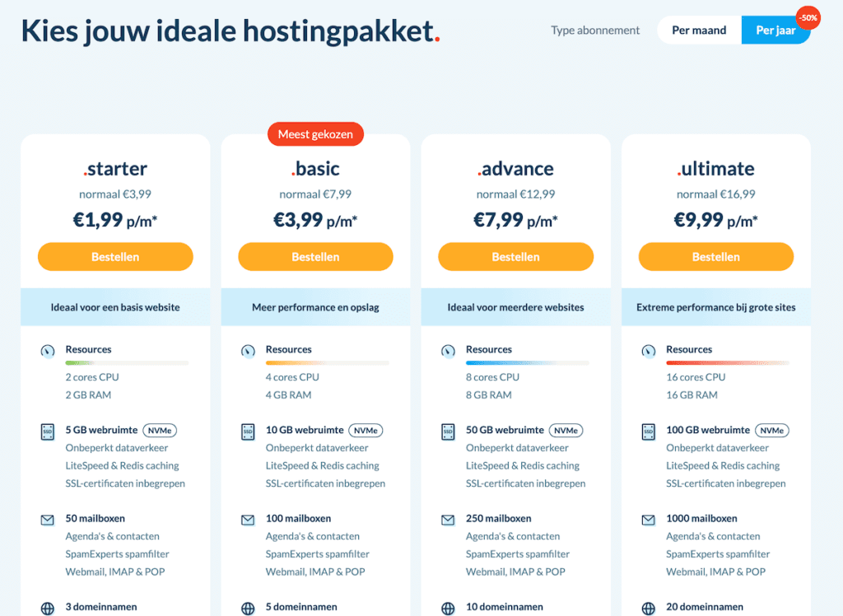The image size is (843, 616).
Task: Click the domains globe icon under .ultimate
Action: tap(648, 607)
